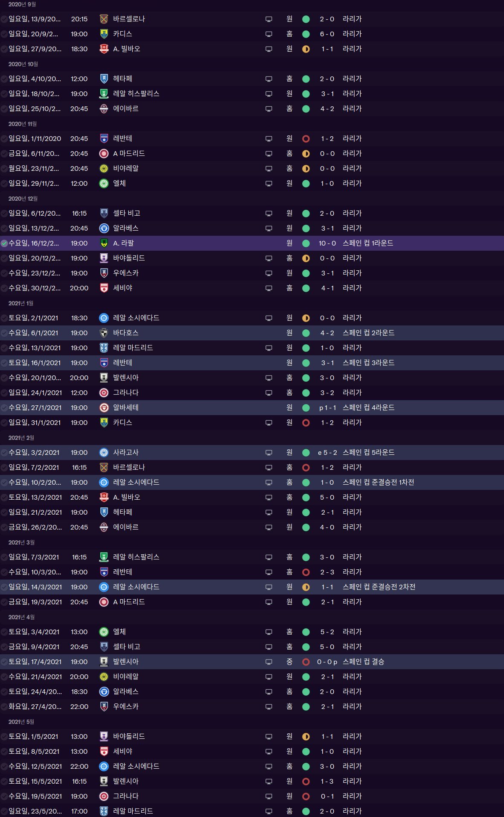504x817 pixels.
Task: Click the 레알 마드리드 badge on 13/1/2021
Action: point(104,348)
